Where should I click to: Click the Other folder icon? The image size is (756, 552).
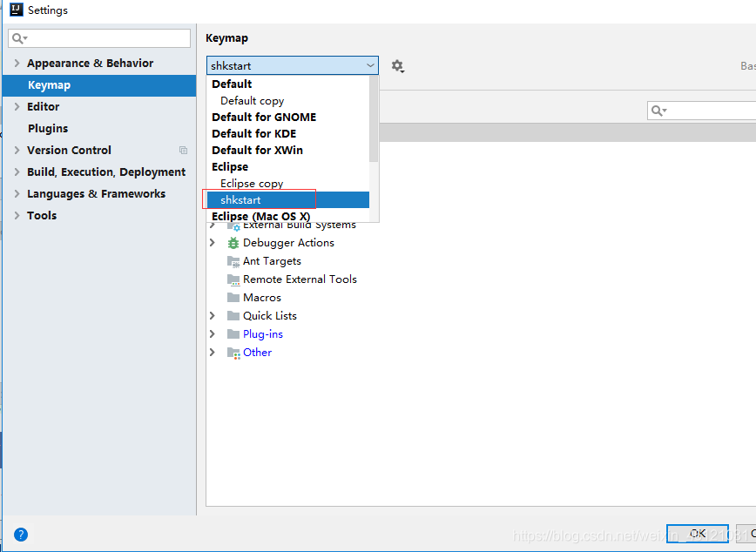click(233, 353)
